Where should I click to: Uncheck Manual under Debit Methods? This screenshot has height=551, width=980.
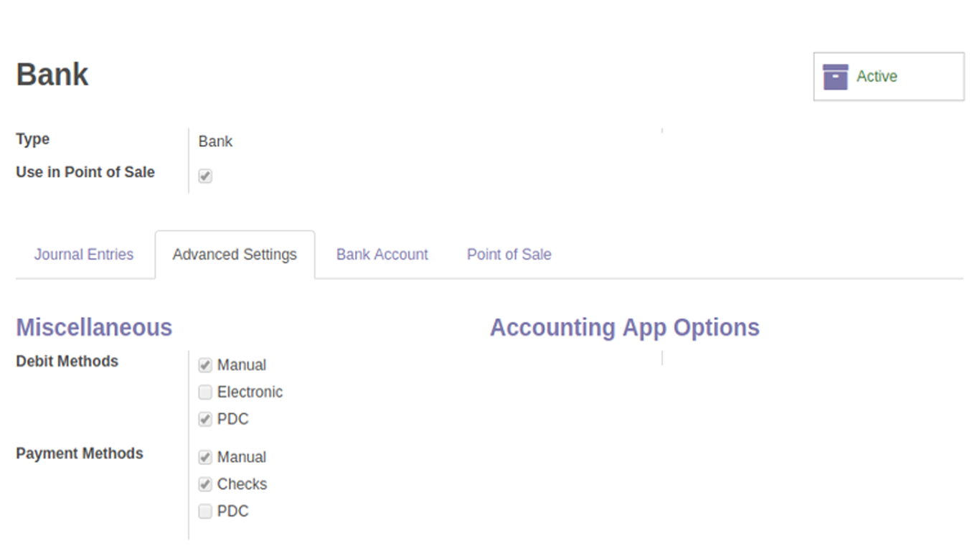(205, 365)
